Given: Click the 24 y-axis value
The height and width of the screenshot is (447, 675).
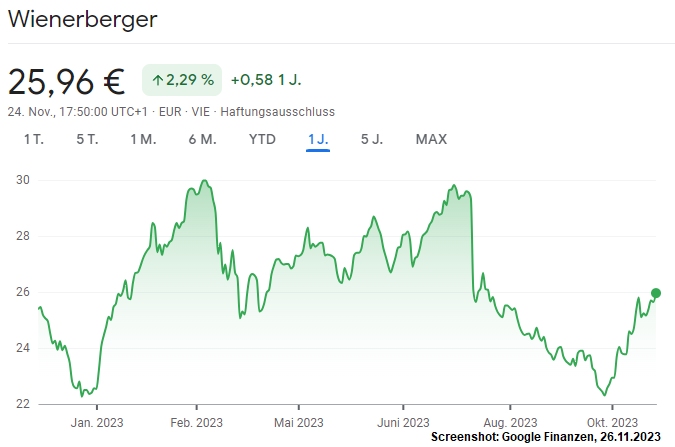Looking at the screenshot, I should pyautogui.click(x=23, y=348).
